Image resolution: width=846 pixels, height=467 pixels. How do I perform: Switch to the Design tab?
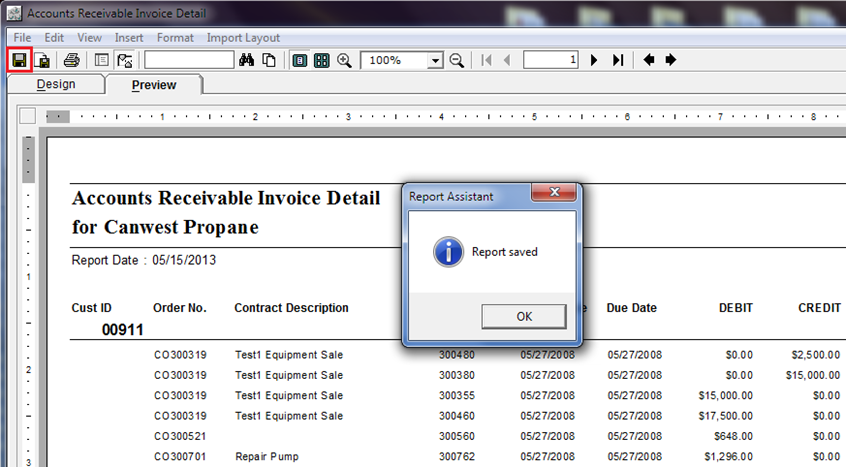point(56,85)
